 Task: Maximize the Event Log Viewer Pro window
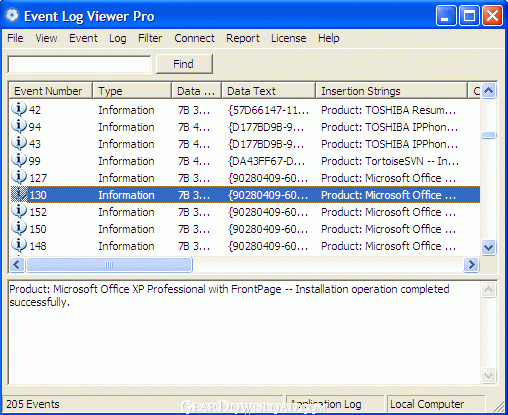tap(469, 15)
